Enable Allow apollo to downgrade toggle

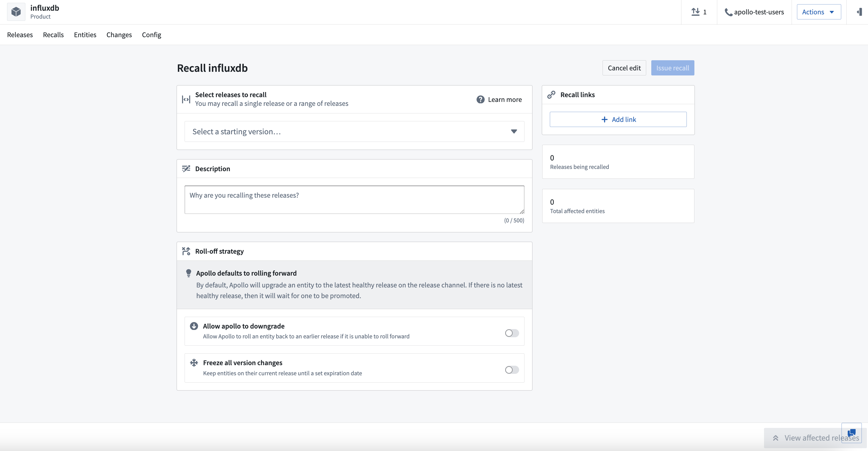pyautogui.click(x=512, y=333)
